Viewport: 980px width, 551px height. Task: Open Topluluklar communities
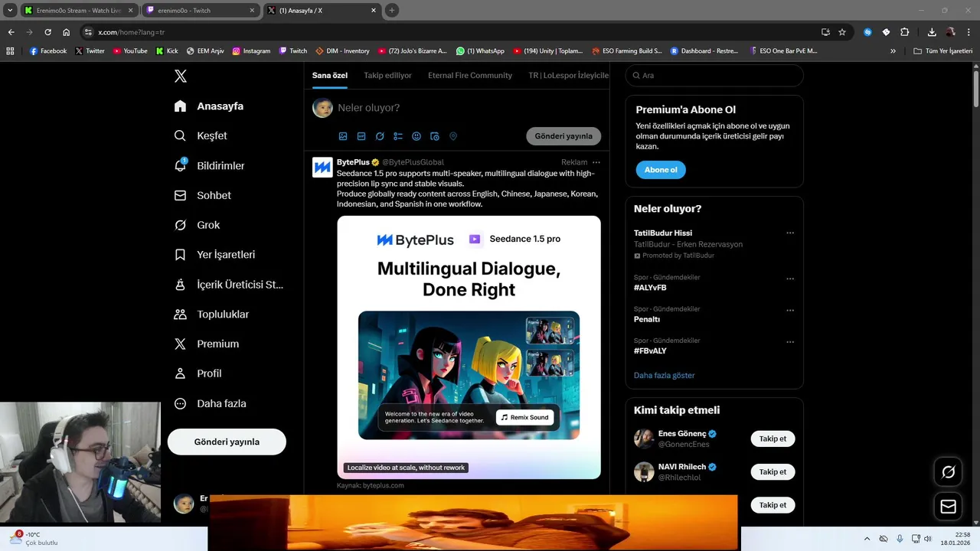211,314
